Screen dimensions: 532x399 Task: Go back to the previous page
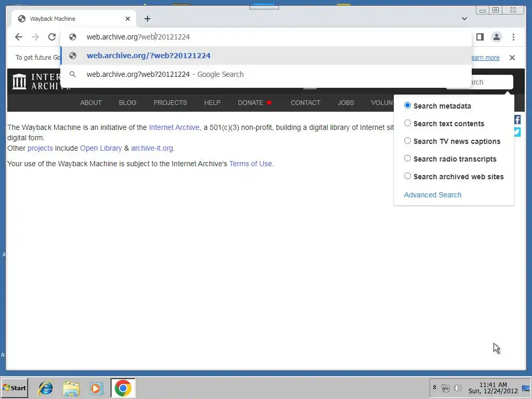coord(19,37)
